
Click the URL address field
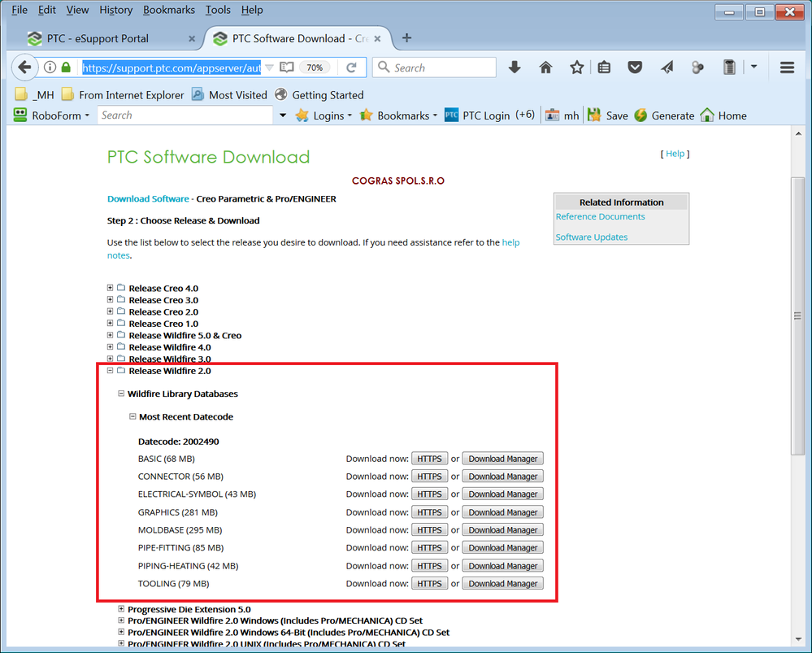pos(172,67)
